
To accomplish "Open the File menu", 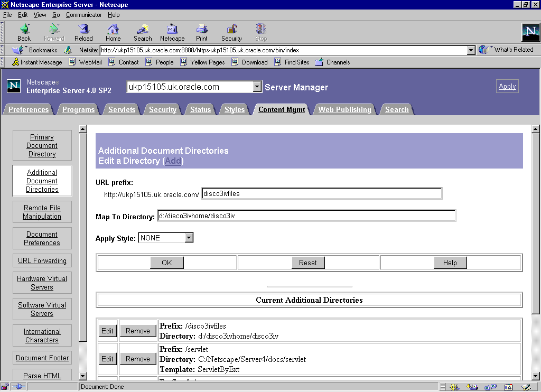I will point(7,15).
